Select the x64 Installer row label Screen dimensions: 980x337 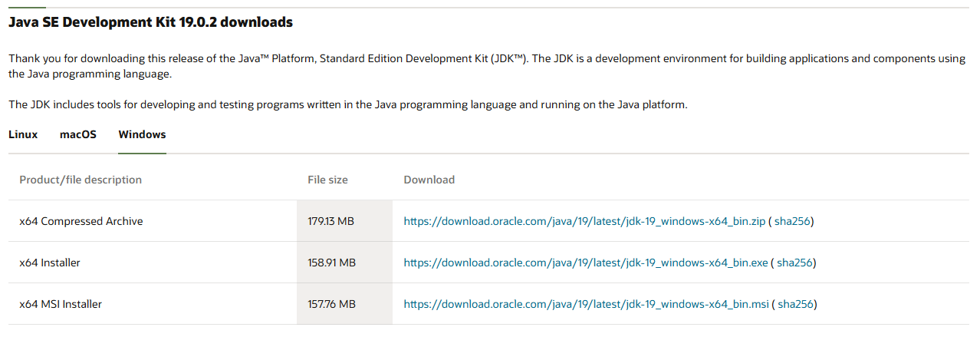click(x=50, y=263)
